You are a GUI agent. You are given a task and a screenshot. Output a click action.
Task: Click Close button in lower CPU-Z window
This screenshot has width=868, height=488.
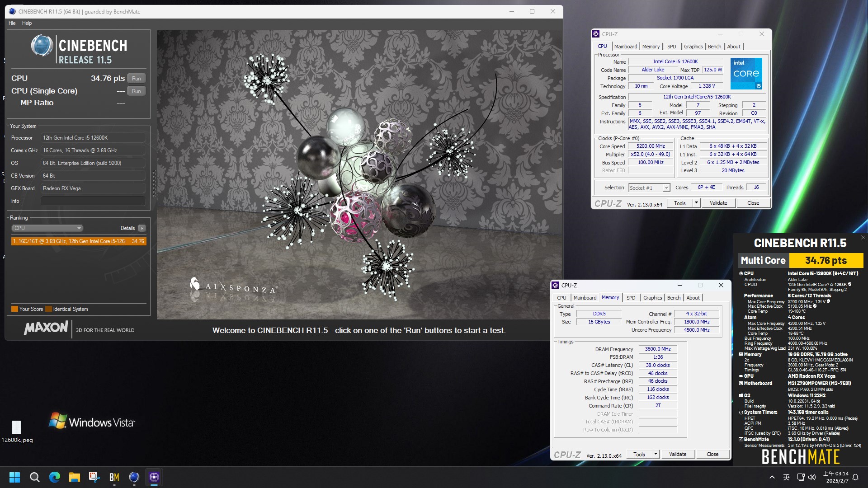[x=712, y=454]
